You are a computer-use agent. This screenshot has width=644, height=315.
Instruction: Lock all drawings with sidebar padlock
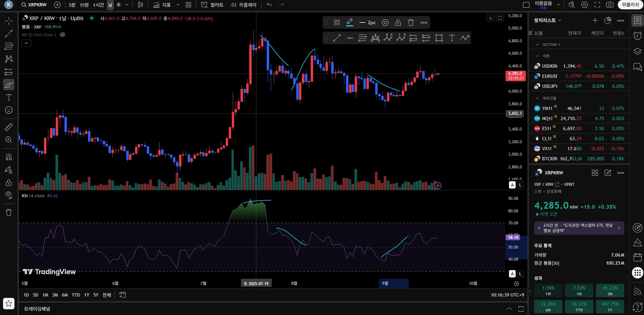(9, 182)
